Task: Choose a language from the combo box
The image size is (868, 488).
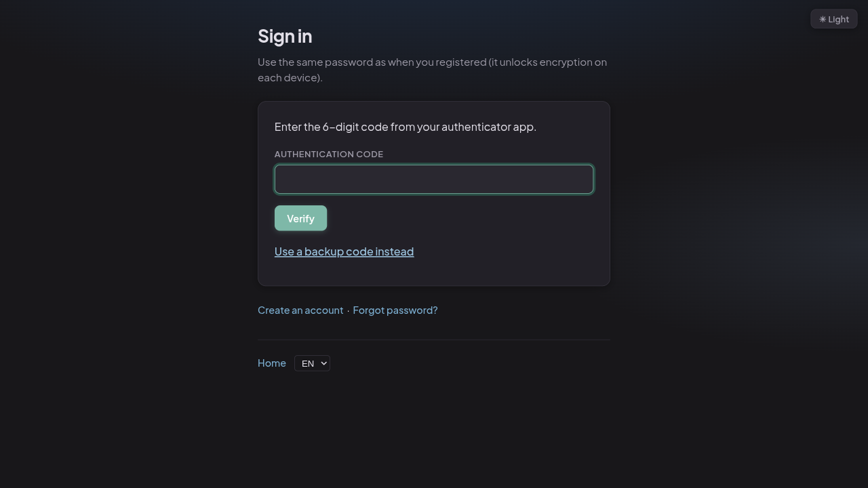Action: [x=312, y=363]
